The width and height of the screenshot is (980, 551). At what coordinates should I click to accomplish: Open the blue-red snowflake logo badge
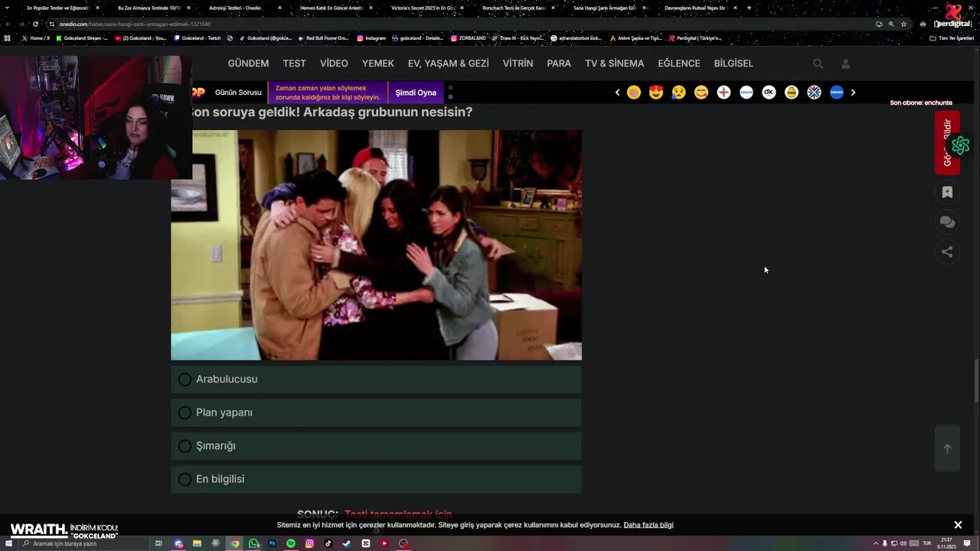(x=814, y=93)
